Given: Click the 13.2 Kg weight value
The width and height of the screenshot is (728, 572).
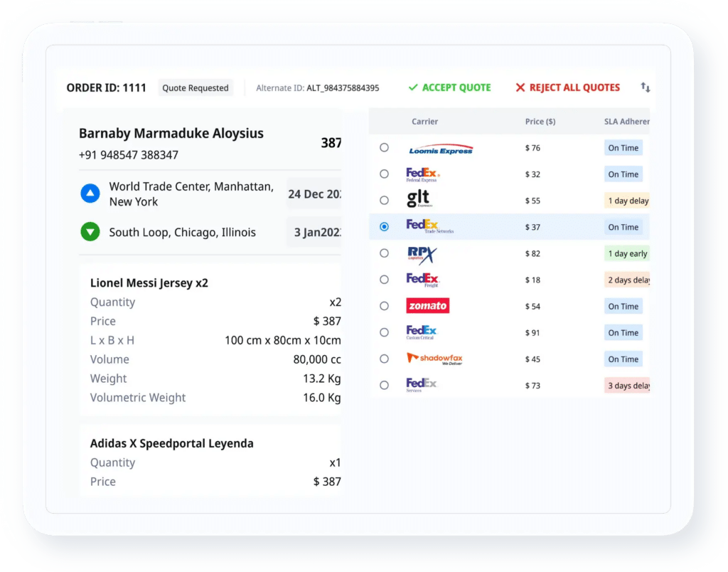Looking at the screenshot, I should pos(322,378).
